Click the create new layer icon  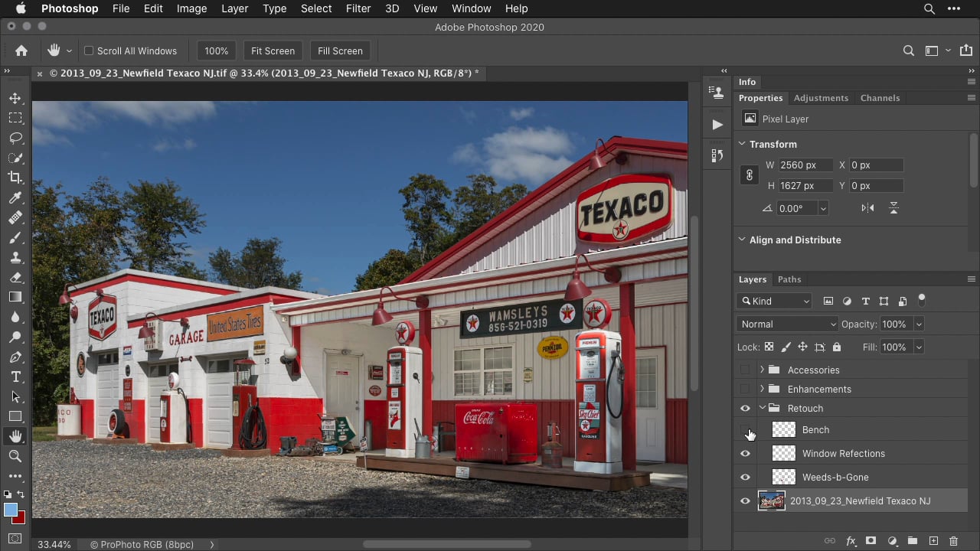[x=933, y=541]
